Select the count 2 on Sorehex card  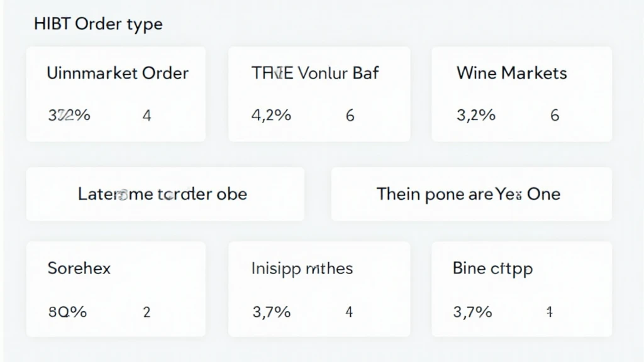pos(147,312)
